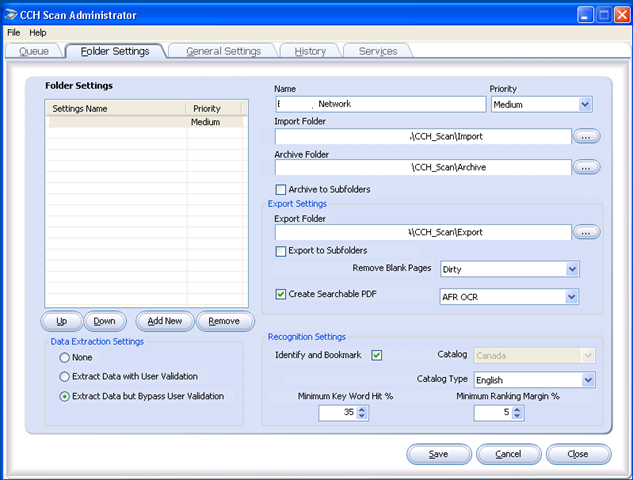Remove the selected folder setting
This screenshot has height=480, width=633.
tap(224, 321)
